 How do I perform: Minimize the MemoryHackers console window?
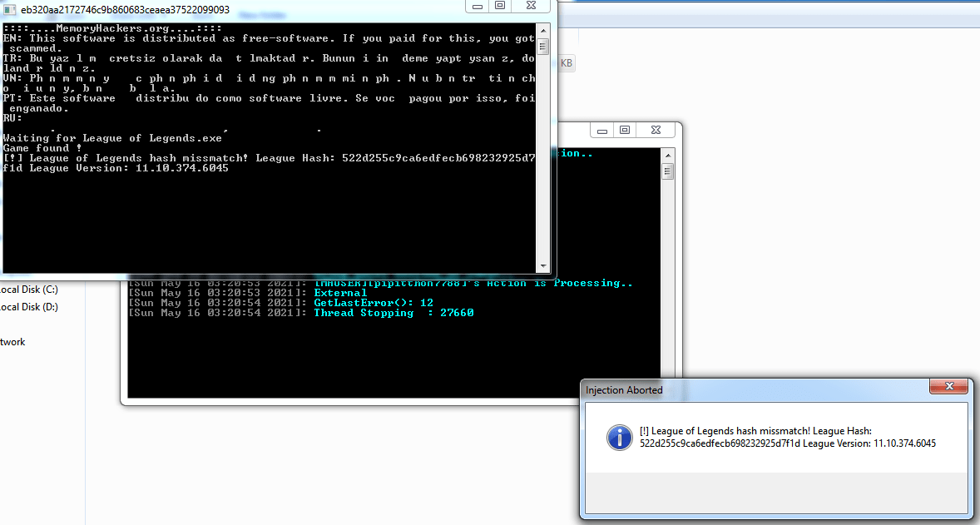coord(478,6)
